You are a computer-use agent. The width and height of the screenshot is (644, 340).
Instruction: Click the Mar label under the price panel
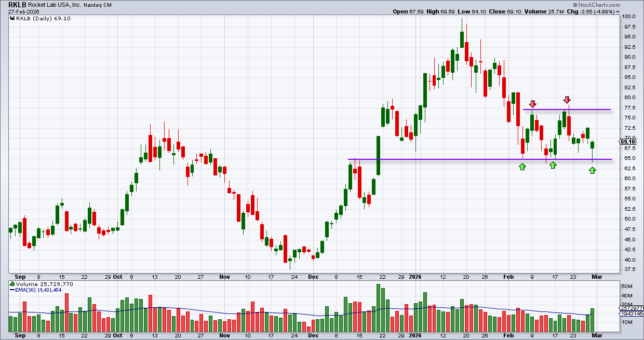pyautogui.click(x=598, y=277)
